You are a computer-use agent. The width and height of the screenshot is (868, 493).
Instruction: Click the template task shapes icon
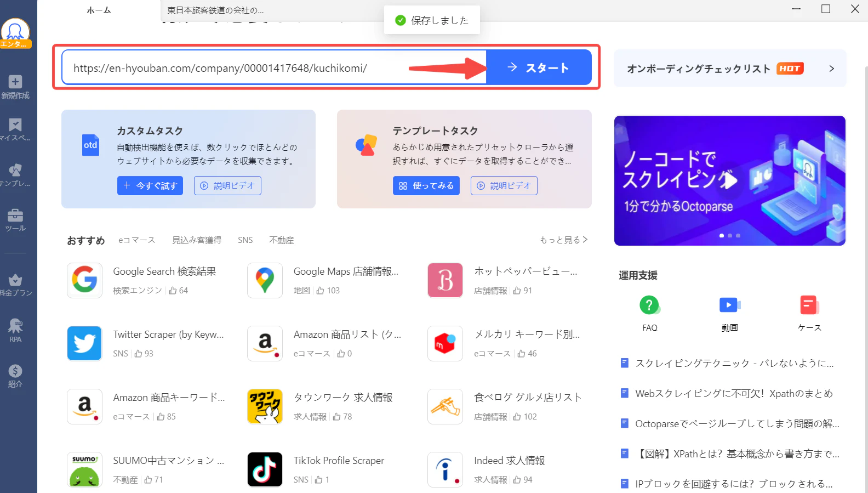pos(366,145)
